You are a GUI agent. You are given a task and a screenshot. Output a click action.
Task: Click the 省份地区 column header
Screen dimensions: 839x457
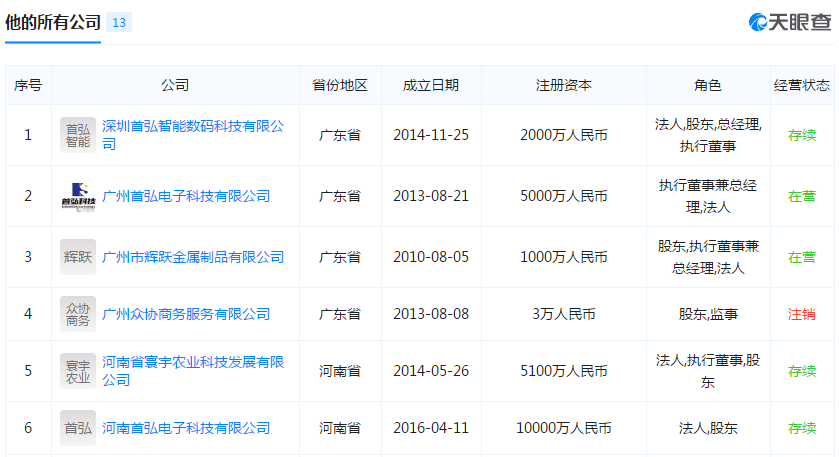point(340,85)
